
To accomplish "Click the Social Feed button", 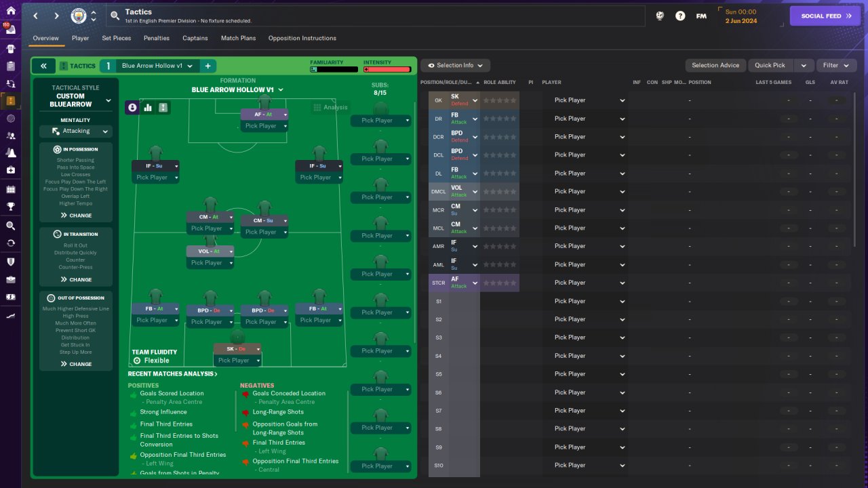I will 825,16.
